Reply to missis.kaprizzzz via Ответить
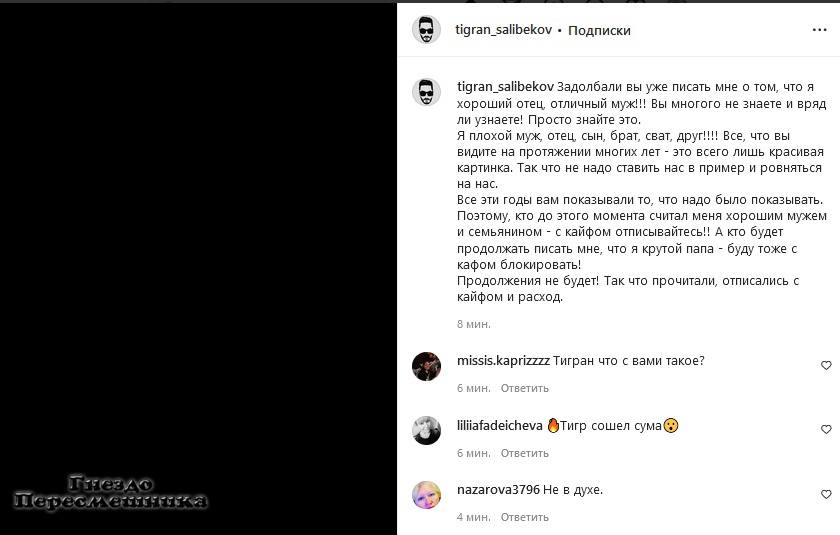The image size is (840, 535). tap(524, 388)
